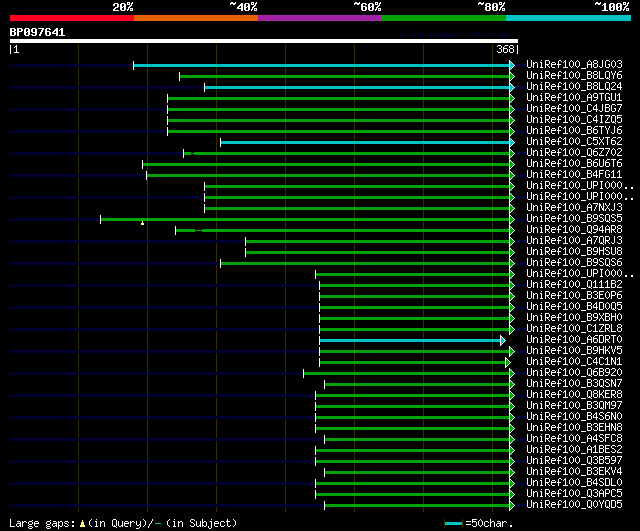Open hit UniRef100_B8LQ24
640x531 pixels.
click(574, 86)
